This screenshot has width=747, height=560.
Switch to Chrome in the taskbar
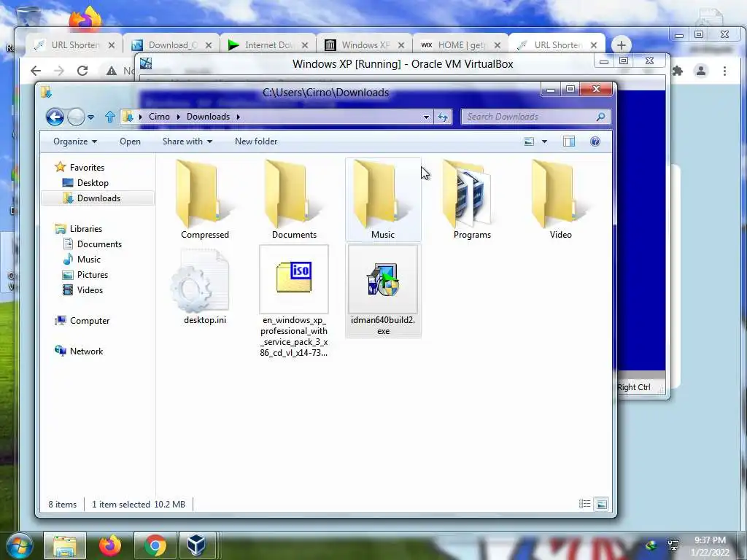[155, 545]
